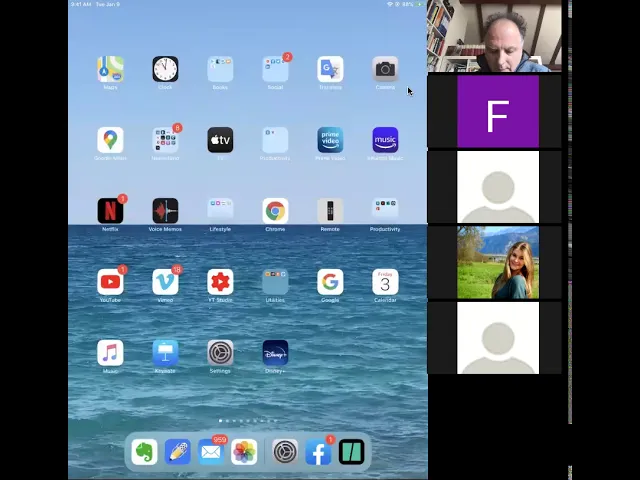
Task: Tap the home screen page dots indicator
Action: coord(248,420)
